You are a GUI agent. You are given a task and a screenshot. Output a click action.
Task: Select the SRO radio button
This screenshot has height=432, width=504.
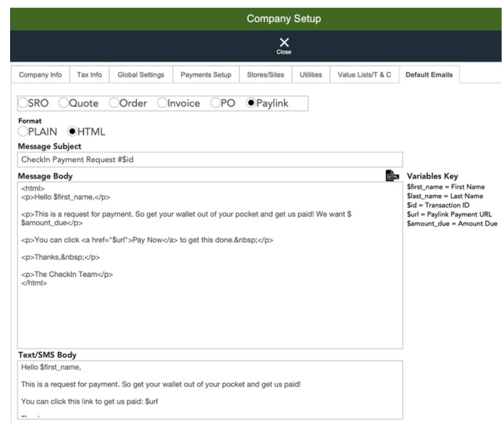click(x=24, y=103)
